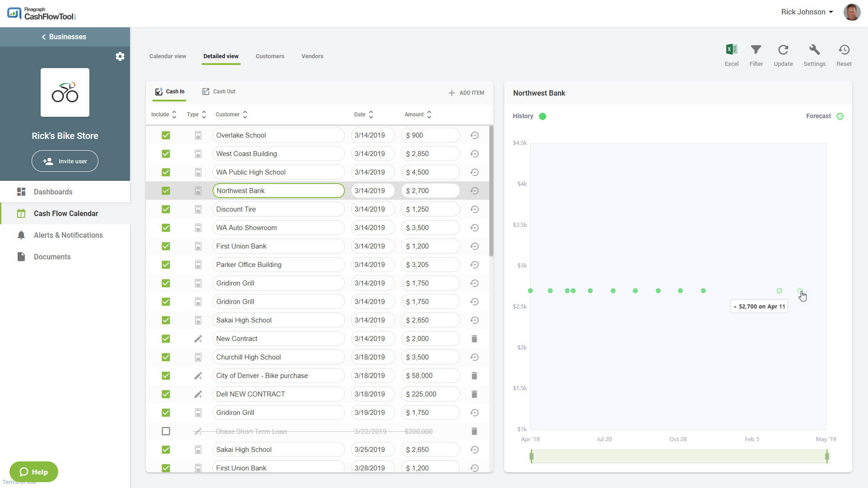
Task: Click the Reset history icon
Action: pyautogui.click(x=844, y=50)
